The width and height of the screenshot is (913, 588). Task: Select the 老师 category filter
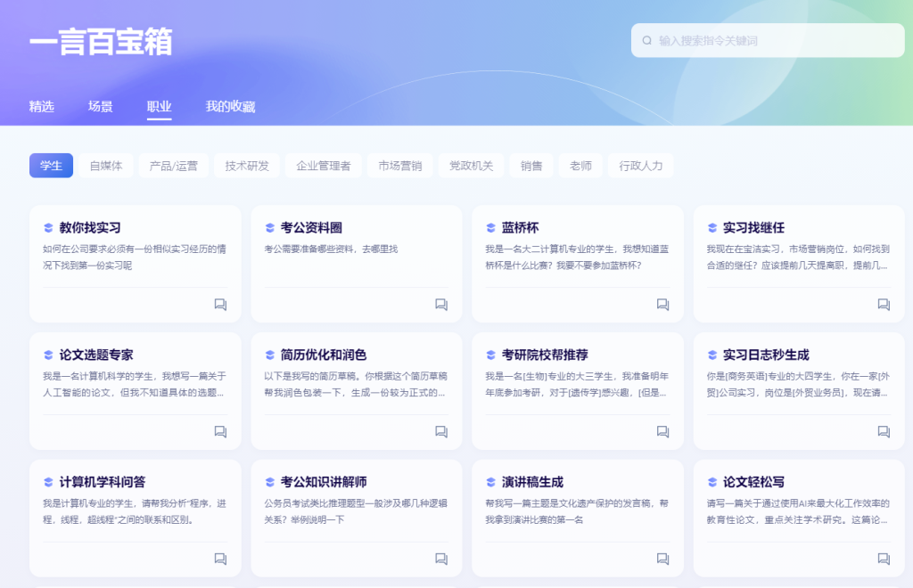pyautogui.click(x=580, y=166)
